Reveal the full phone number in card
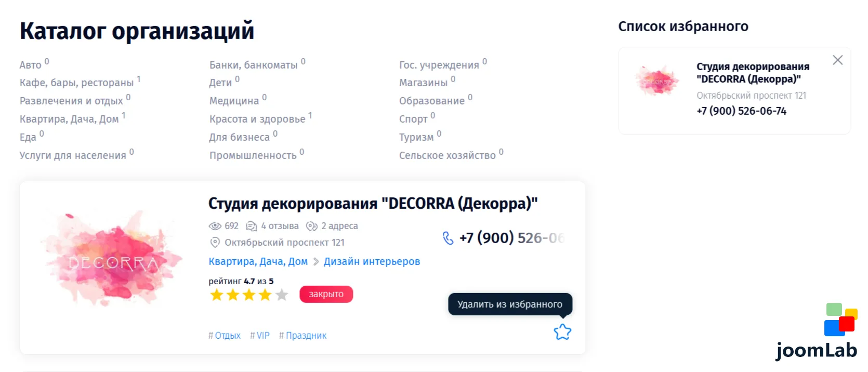Viewport: 868px width, 372px height. [x=511, y=238]
